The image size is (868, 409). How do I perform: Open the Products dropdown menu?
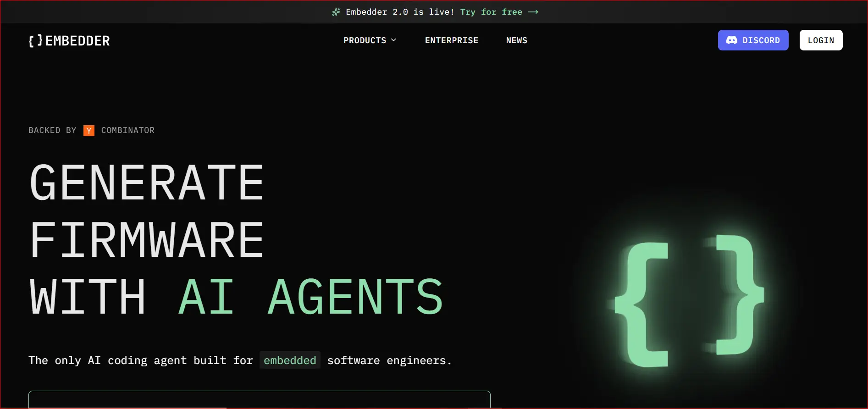pyautogui.click(x=370, y=40)
